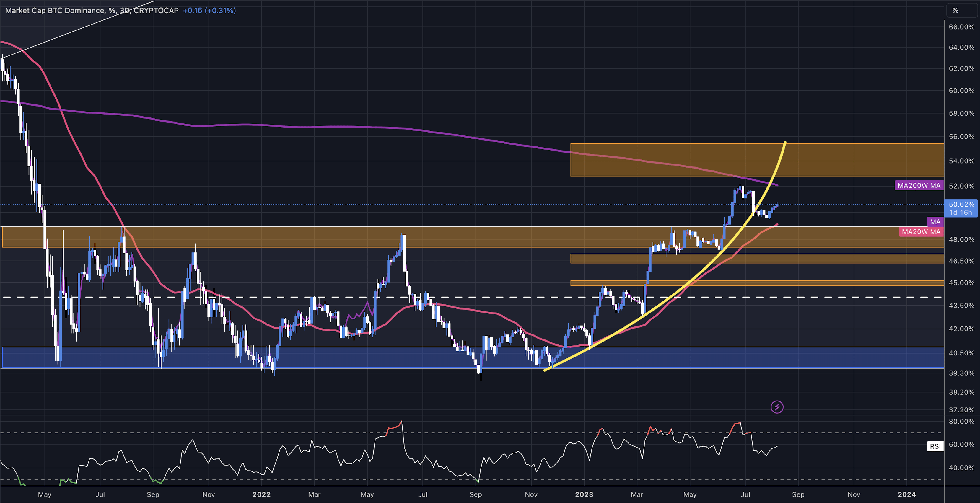Click the MA200W:MA indicator label

[919, 186]
